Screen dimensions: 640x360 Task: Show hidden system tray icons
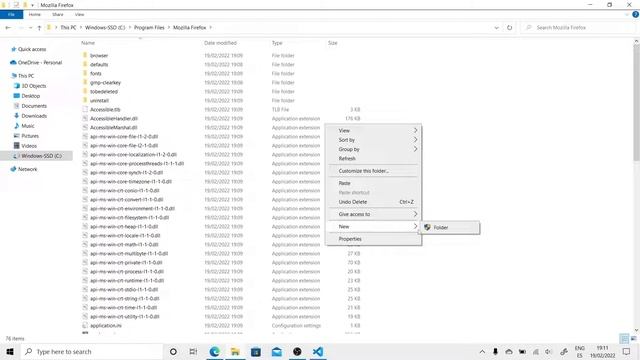tap(482, 351)
